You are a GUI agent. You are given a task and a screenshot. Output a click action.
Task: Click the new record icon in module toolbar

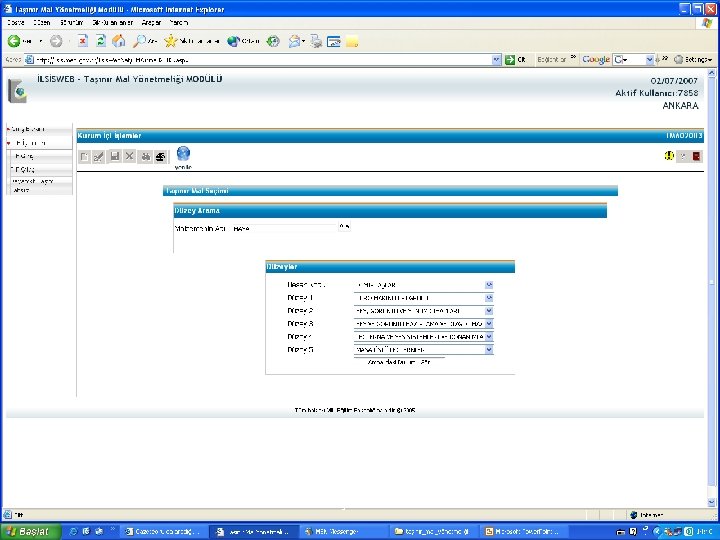[84, 157]
